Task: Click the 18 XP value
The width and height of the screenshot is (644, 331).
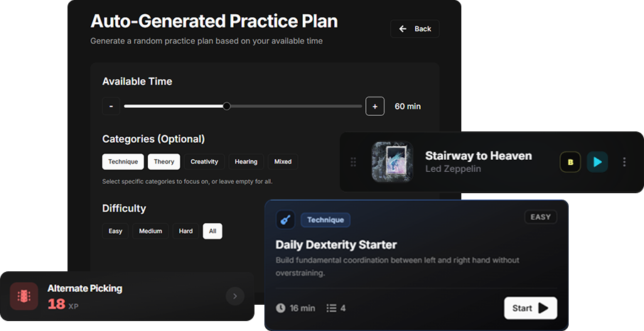Action: [x=63, y=304]
